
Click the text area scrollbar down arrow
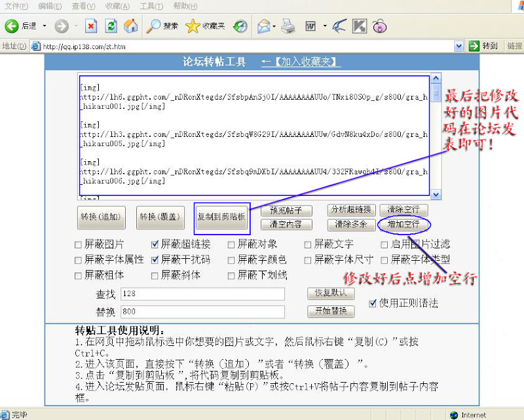pos(436,195)
